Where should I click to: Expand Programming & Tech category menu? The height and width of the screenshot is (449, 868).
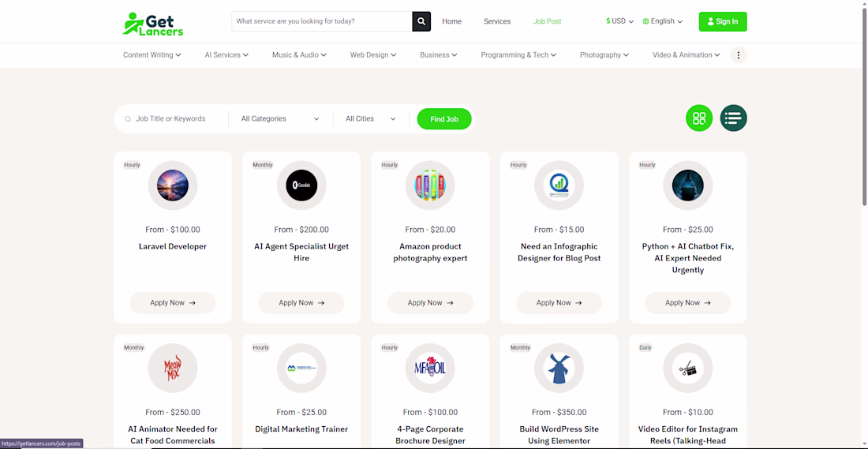(518, 54)
